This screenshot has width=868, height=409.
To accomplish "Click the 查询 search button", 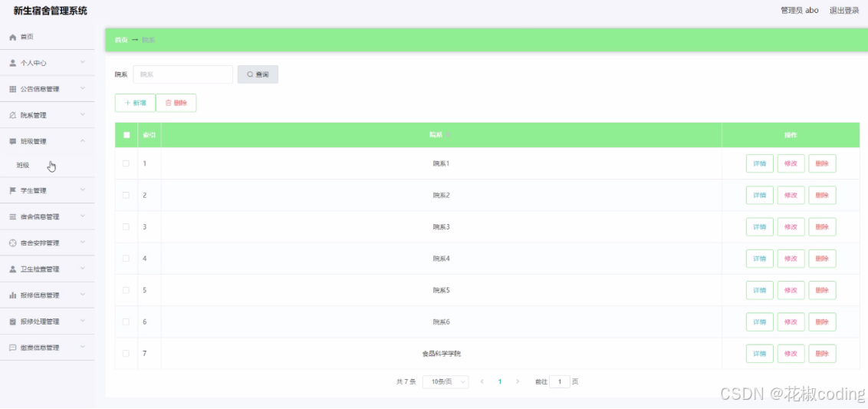I will 258,75.
